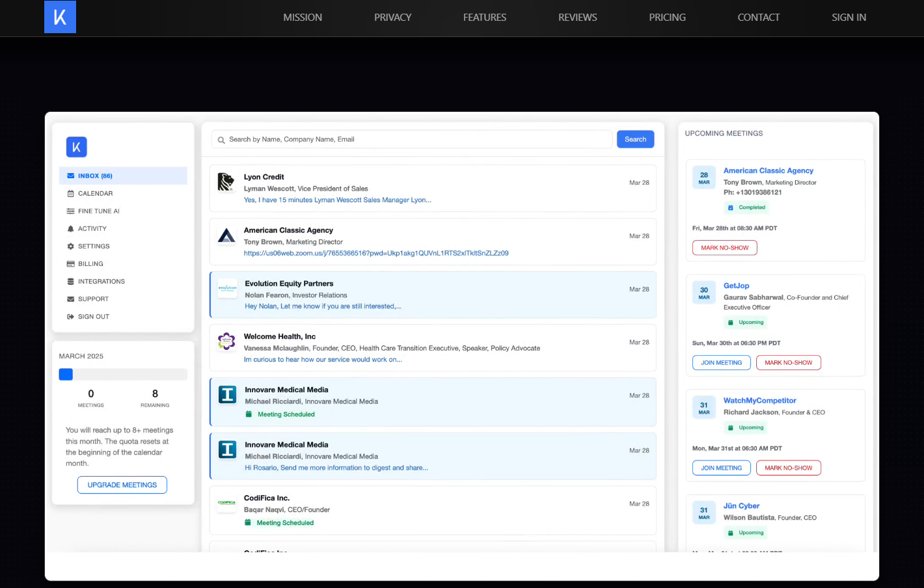Click the 8 REMAINING meetings count

click(x=155, y=398)
